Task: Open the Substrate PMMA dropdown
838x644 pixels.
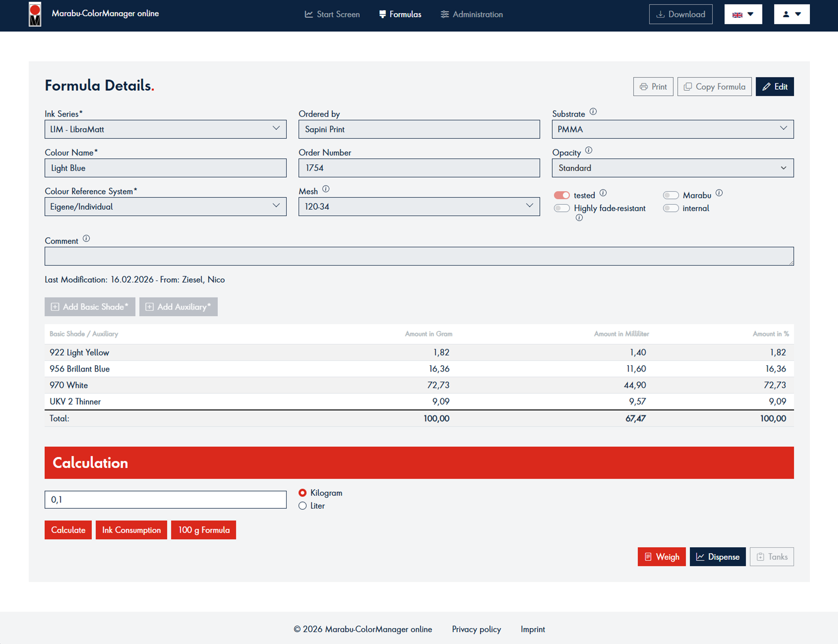Action: [673, 129]
